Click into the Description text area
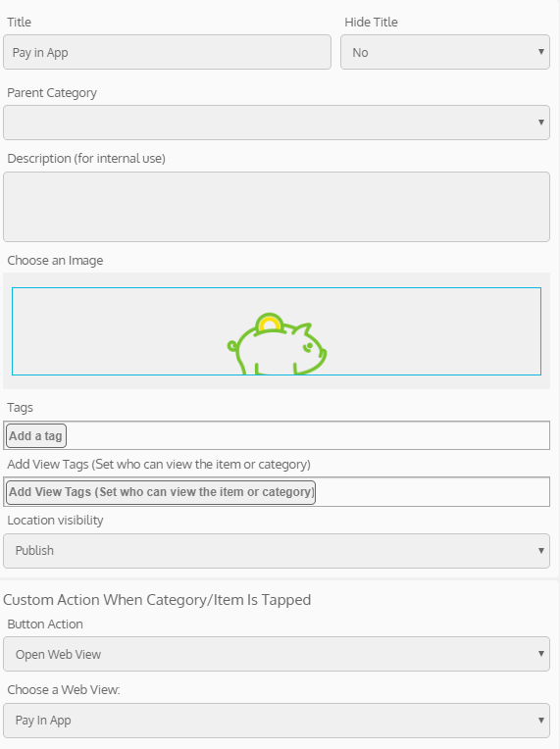Image resolution: width=560 pixels, height=749 pixels. pyautogui.click(x=277, y=207)
